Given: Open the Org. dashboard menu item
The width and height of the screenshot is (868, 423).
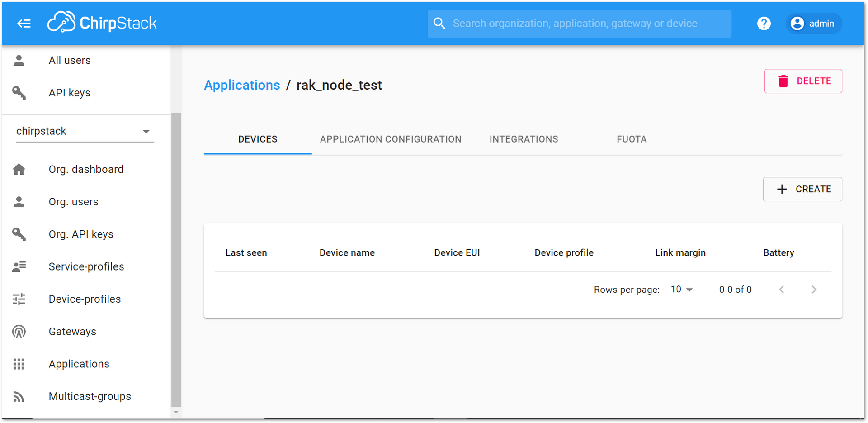Looking at the screenshot, I should [86, 169].
